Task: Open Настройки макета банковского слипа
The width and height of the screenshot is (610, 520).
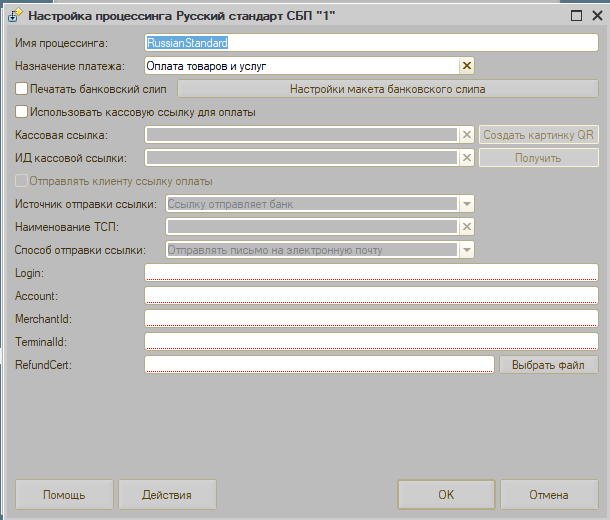Action: 387,89
